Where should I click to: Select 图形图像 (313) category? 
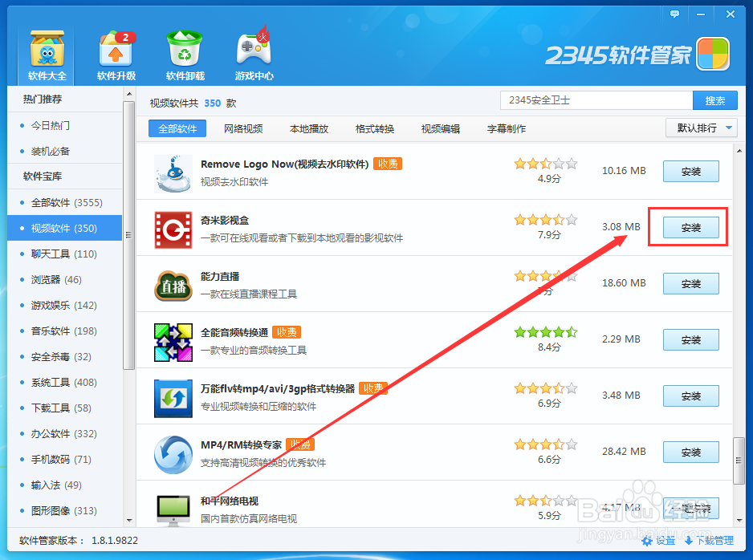65,510
